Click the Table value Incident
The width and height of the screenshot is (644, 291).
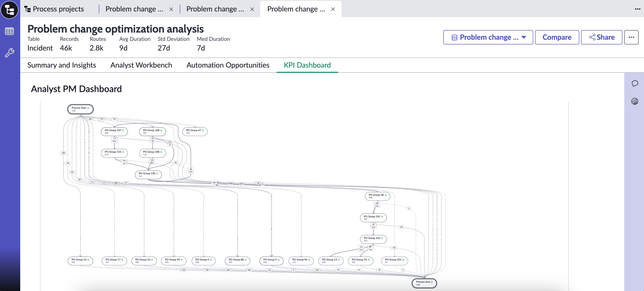(x=40, y=48)
